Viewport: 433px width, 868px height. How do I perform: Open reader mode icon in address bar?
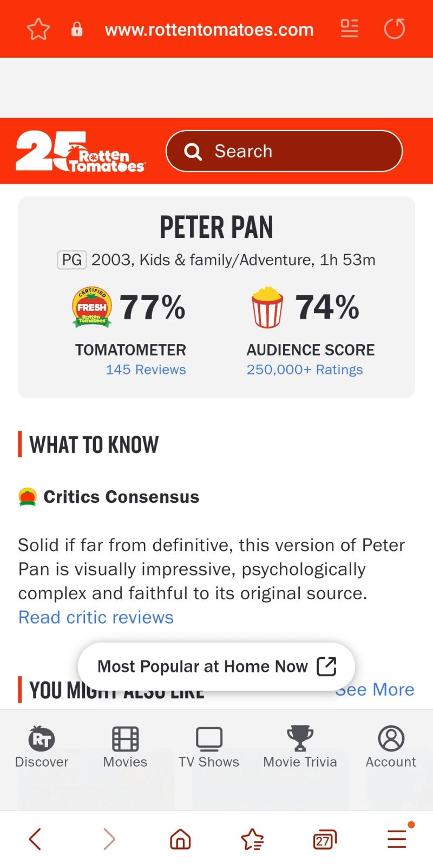coord(350,29)
